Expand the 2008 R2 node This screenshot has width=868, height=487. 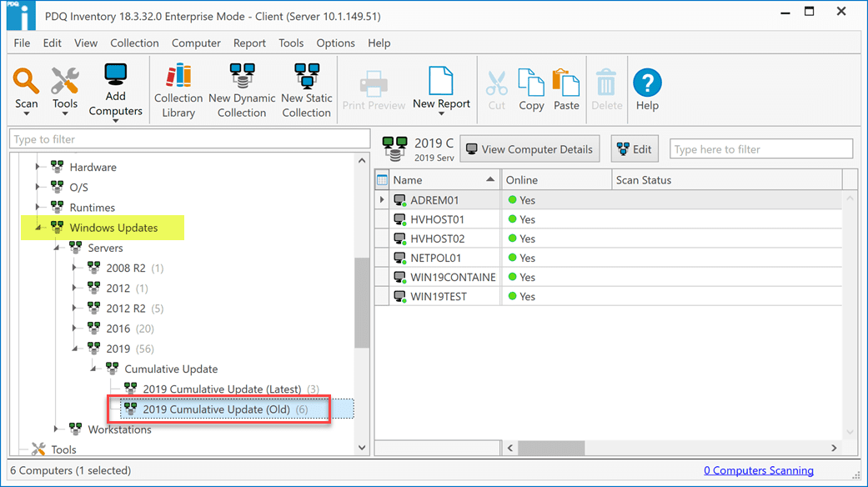75,268
